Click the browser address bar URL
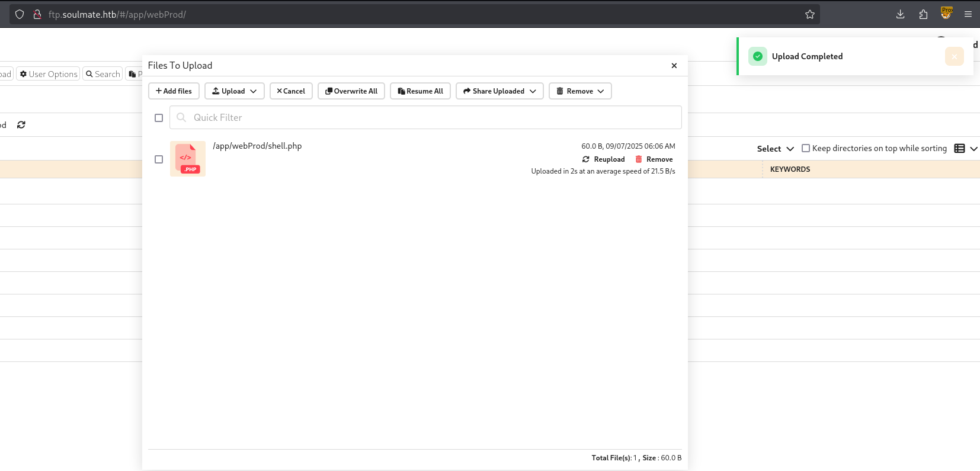This screenshot has width=980, height=471. coord(117,14)
